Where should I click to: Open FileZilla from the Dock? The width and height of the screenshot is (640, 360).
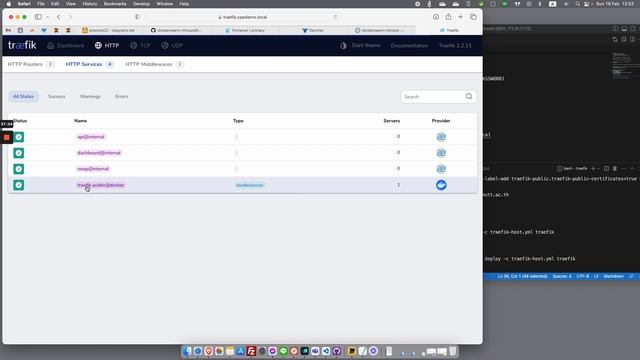251,351
